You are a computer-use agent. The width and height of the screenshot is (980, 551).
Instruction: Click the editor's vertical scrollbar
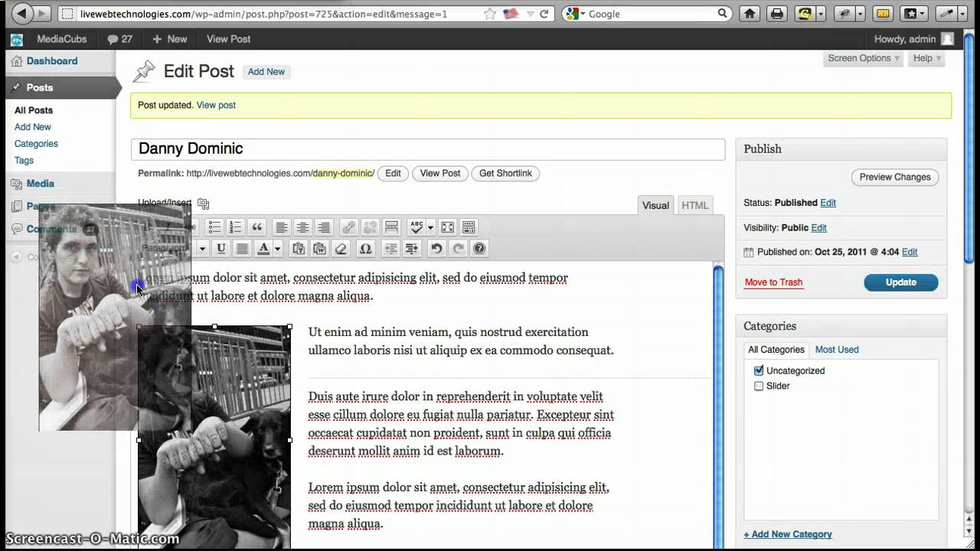[718, 406]
